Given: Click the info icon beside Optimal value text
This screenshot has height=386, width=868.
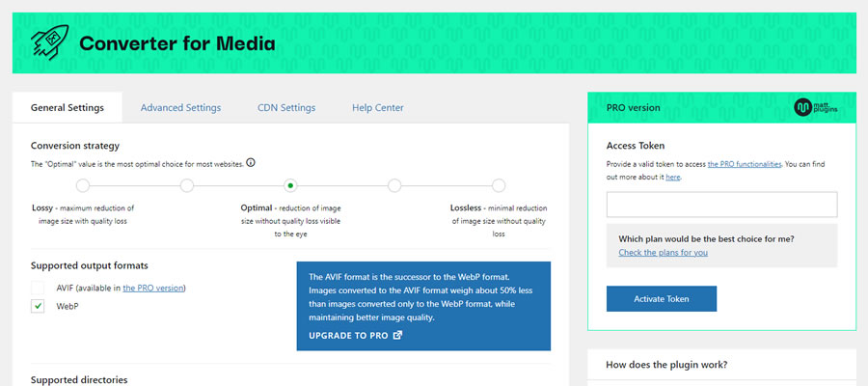Looking at the screenshot, I should pos(251,163).
